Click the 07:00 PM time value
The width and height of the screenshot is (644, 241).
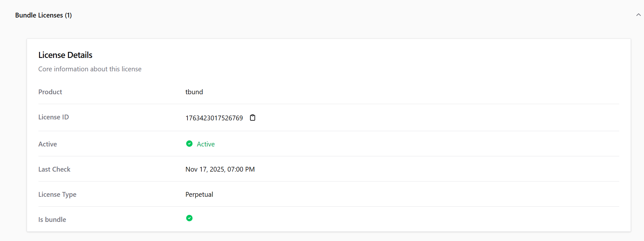[x=241, y=169]
